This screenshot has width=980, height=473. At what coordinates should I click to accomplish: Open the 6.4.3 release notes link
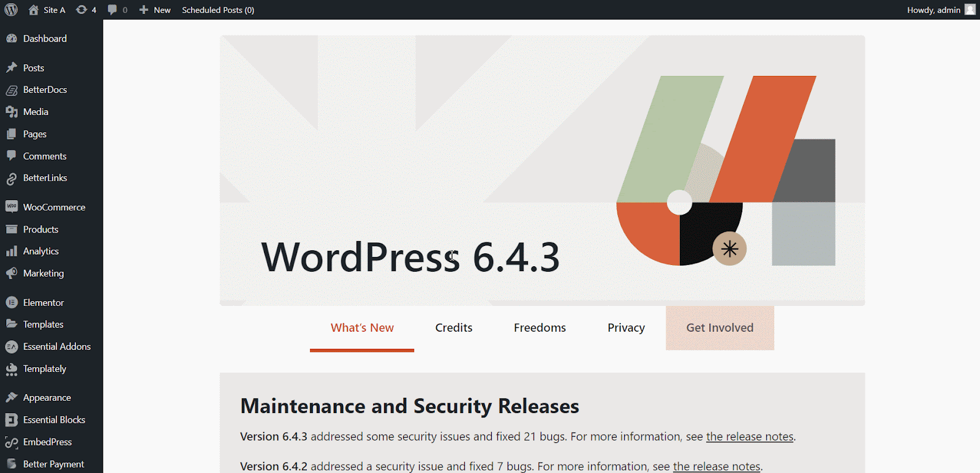pyautogui.click(x=750, y=437)
